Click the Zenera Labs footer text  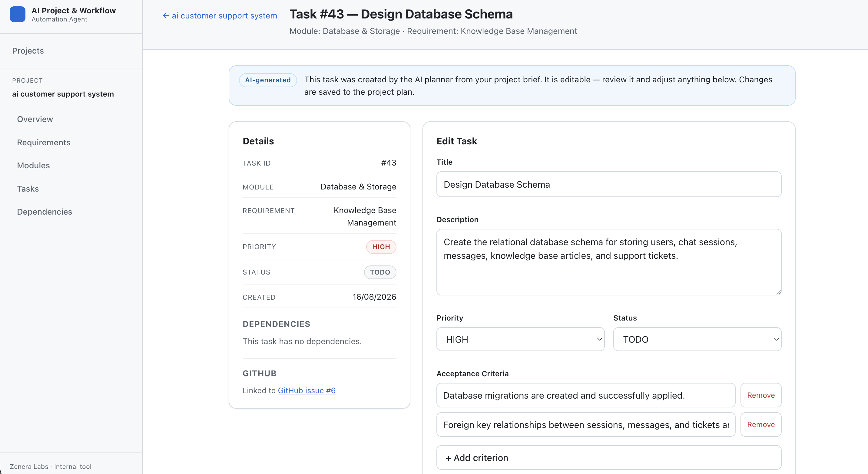(51, 466)
